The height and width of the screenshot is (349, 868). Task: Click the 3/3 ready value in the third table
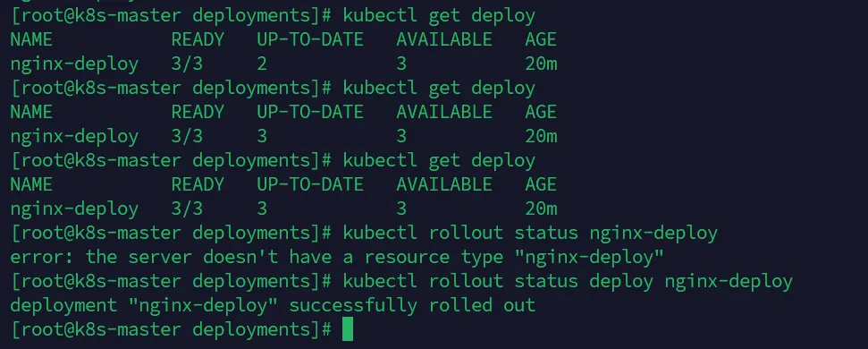click(x=187, y=209)
